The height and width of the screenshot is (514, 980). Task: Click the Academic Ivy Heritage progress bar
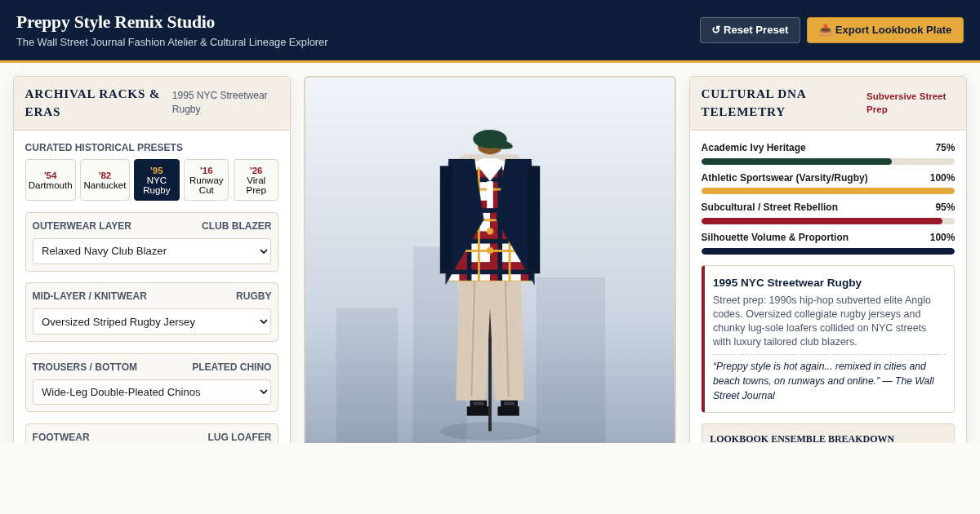coord(828,162)
